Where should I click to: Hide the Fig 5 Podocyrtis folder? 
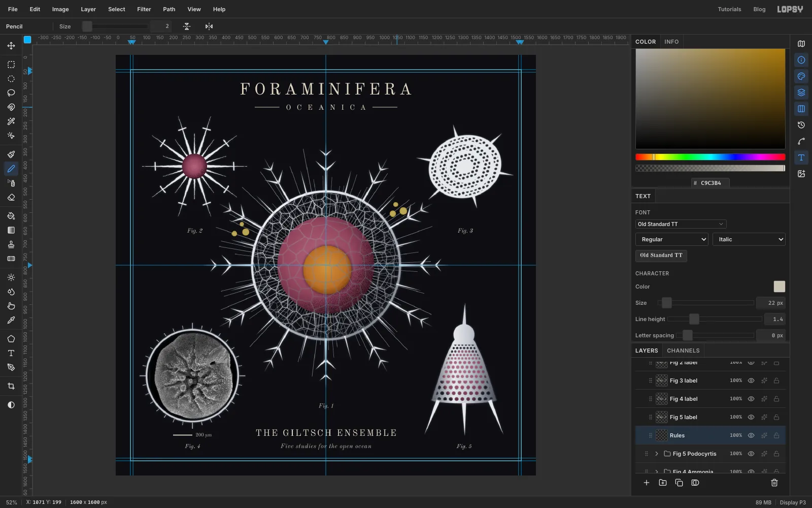pyautogui.click(x=751, y=454)
